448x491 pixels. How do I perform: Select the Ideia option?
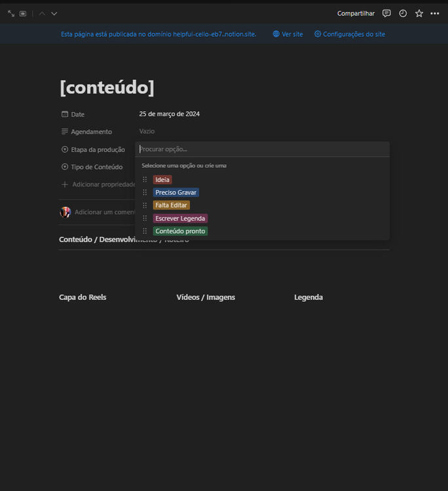point(162,180)
